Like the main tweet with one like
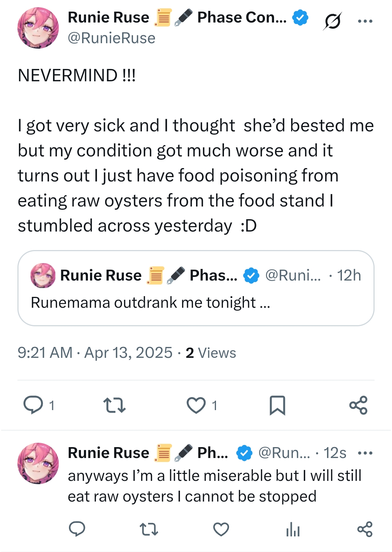This screenshot has height=552, width=392. click(x=196, y=405)
